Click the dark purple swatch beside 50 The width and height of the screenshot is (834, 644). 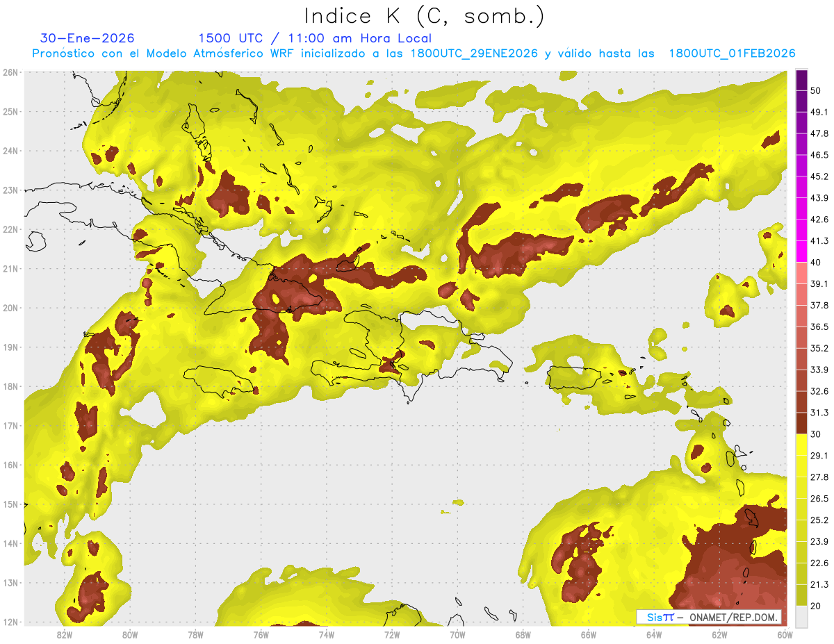[x=801, y=80]
